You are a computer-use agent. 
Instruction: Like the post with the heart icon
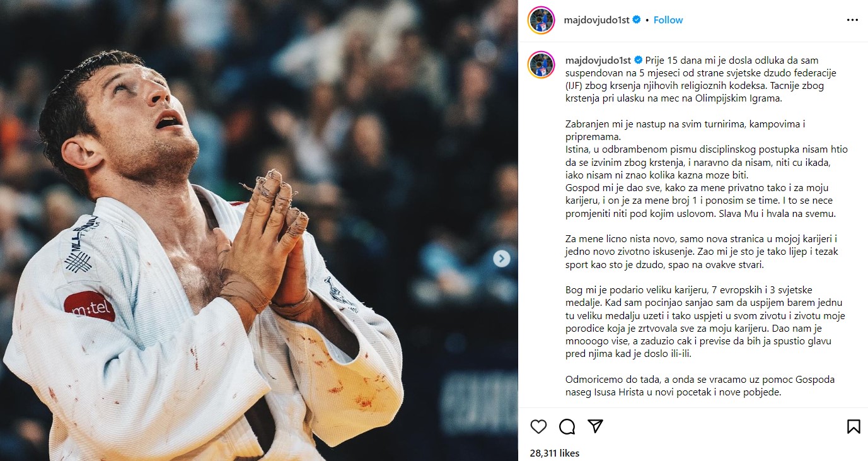point(538,427)
